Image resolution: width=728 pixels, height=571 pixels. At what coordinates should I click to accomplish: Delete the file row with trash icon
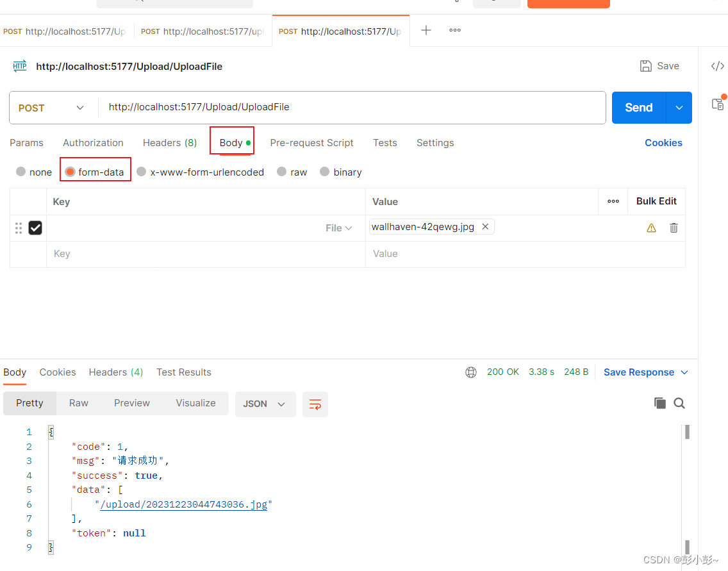point(674,228)
